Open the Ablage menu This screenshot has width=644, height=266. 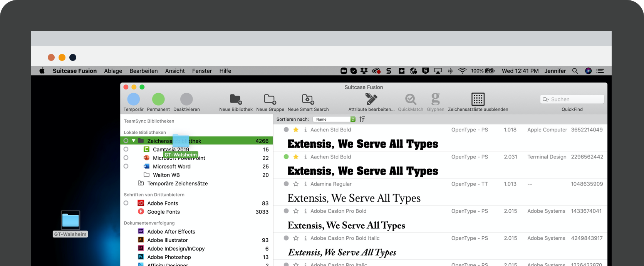point(113,71)
